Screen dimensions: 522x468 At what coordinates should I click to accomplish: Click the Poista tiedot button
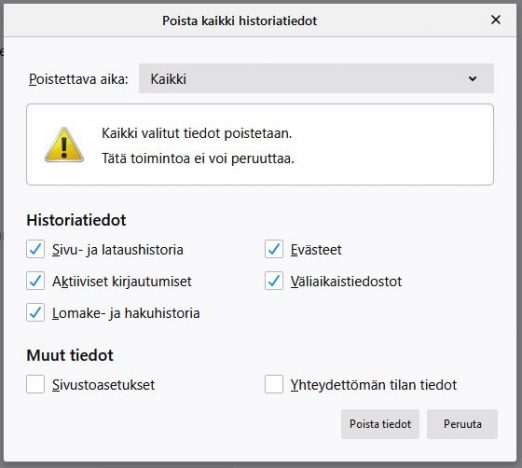[380, 424]
